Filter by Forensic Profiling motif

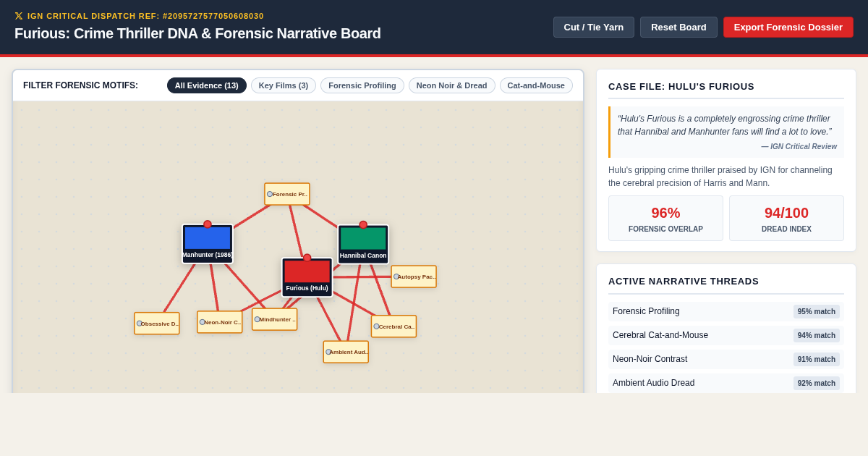[362, 85]
